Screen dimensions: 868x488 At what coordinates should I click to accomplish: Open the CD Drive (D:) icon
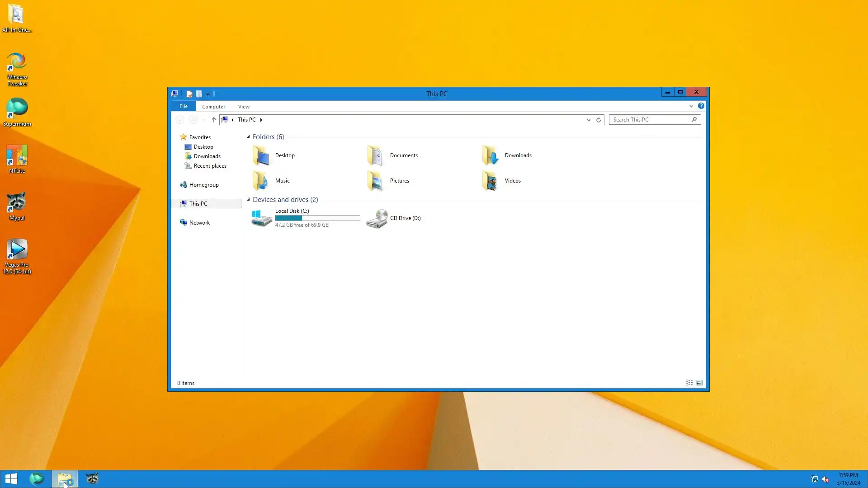377,218
